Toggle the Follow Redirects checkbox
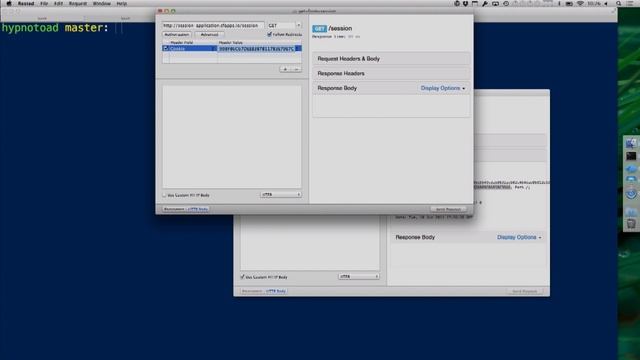This screenshot has height=360, width=640. tap(269, 35)
